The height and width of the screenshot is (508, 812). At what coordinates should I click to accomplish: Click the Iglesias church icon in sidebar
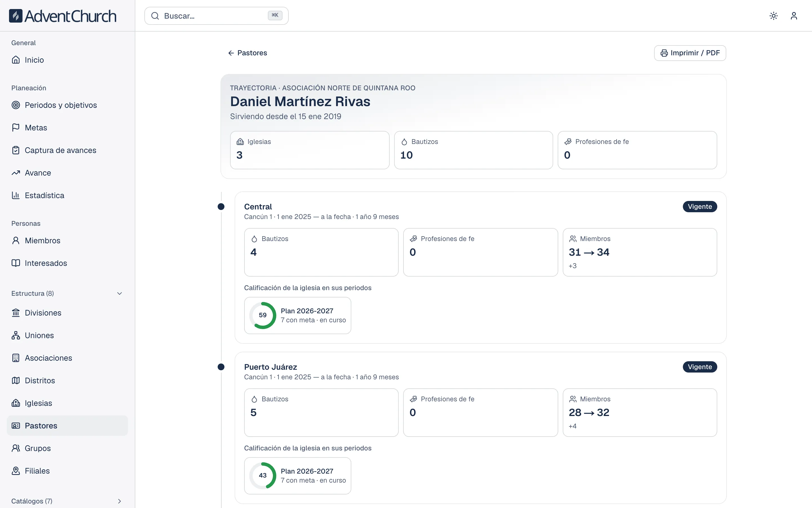click(x=16, y=403)
